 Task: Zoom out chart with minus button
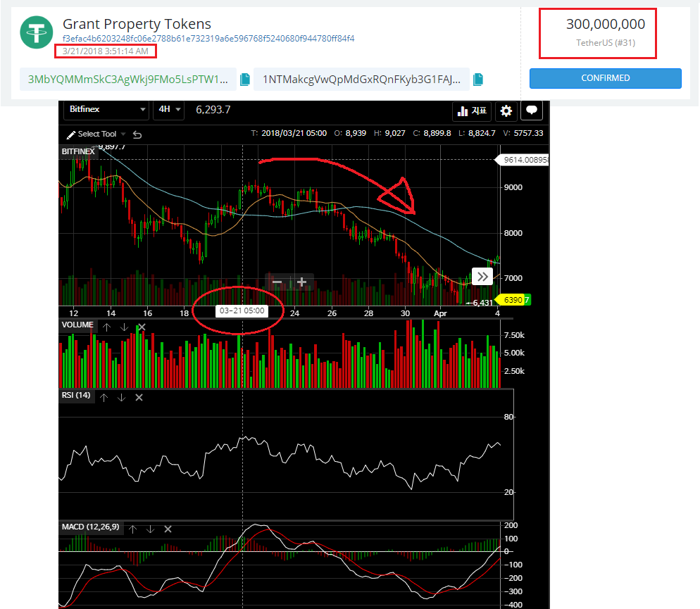click(277, 282)
